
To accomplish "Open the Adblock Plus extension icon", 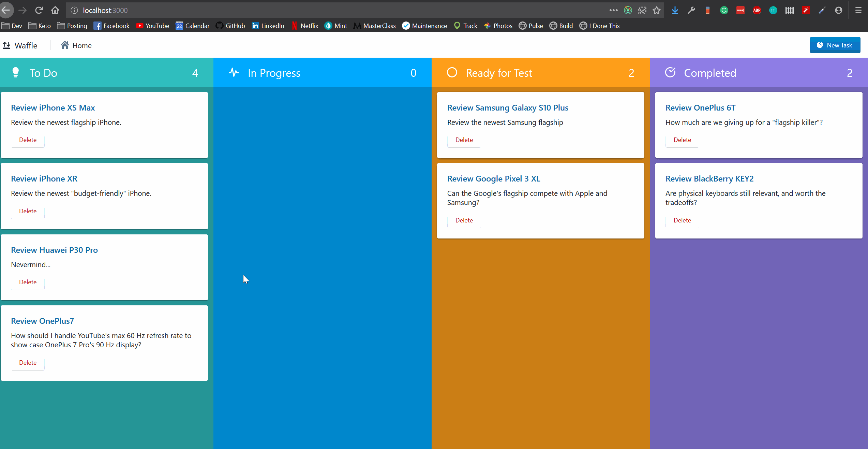I will 757,10.
